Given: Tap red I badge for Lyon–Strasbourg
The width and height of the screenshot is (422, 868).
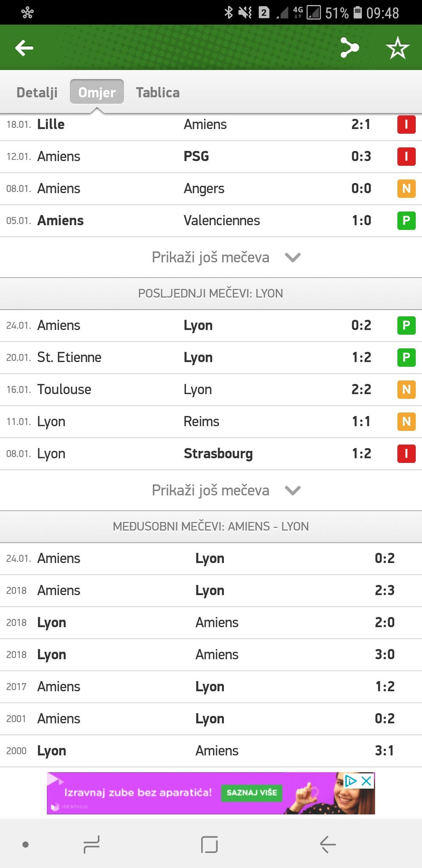Looking at the screenshot, I should point(406,454).
